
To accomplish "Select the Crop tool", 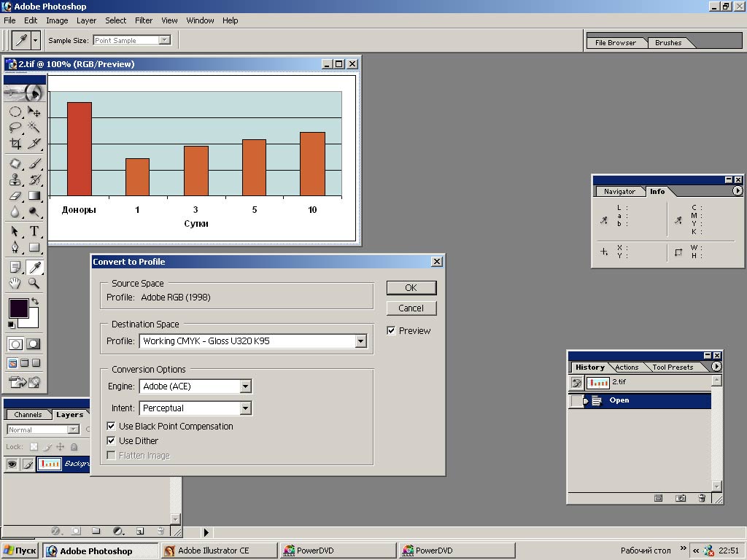I will (15, 144).
